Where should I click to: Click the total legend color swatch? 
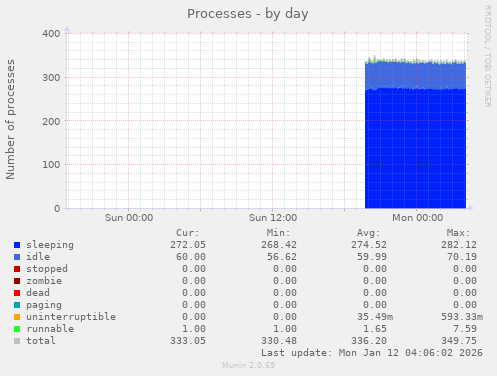coord(17,341)
